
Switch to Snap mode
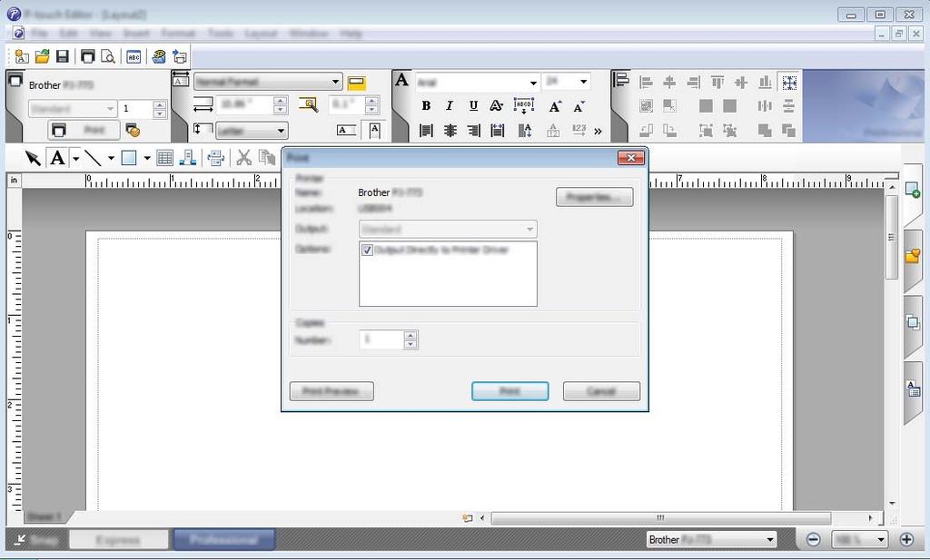point(36,540)
